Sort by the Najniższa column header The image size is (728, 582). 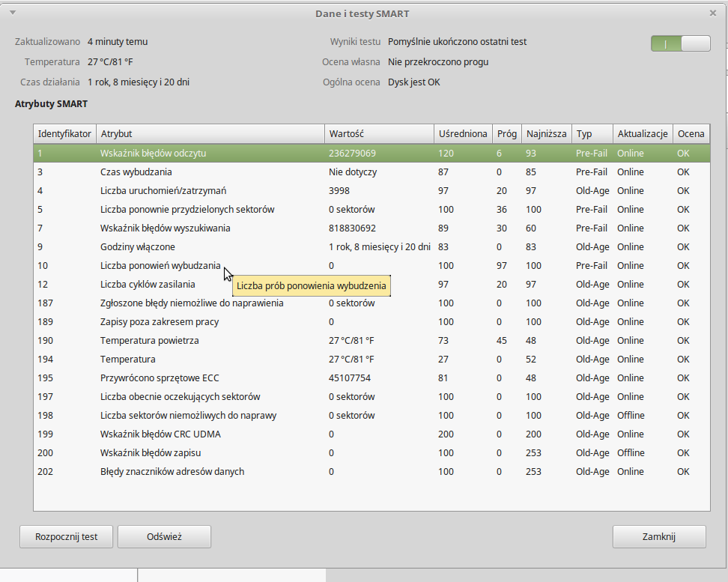pyautogui.click(x=547, y=134)
